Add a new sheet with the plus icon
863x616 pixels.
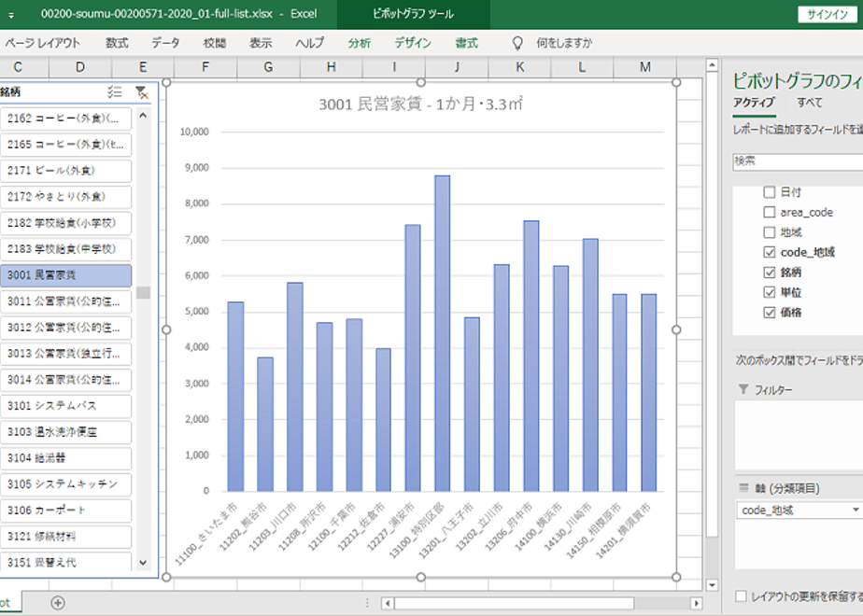tap(58, 603)
